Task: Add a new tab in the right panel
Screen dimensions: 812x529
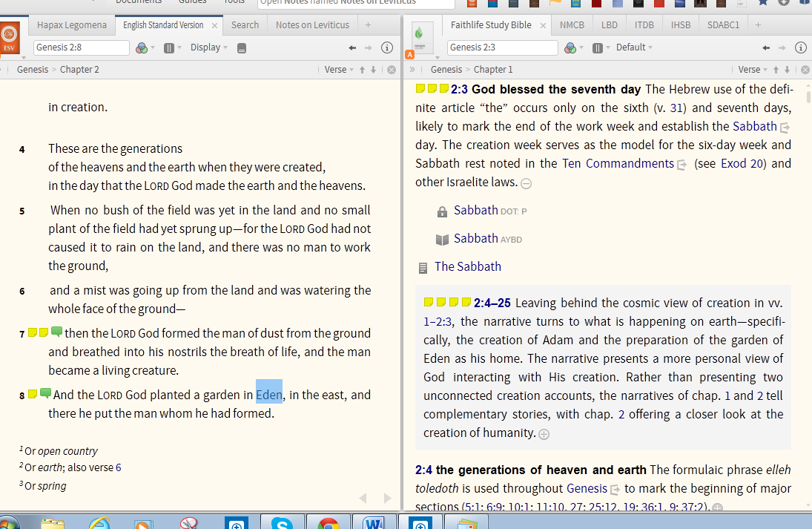Action: [x=758, y=25]
